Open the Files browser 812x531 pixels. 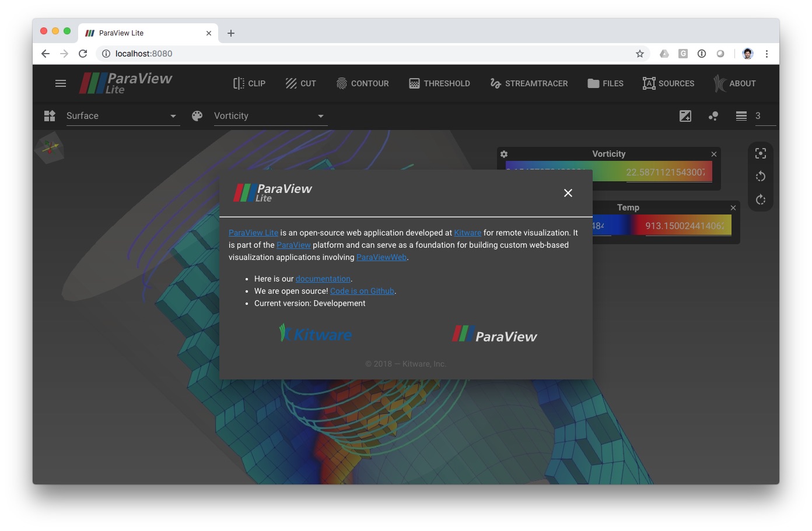(605, 83)
